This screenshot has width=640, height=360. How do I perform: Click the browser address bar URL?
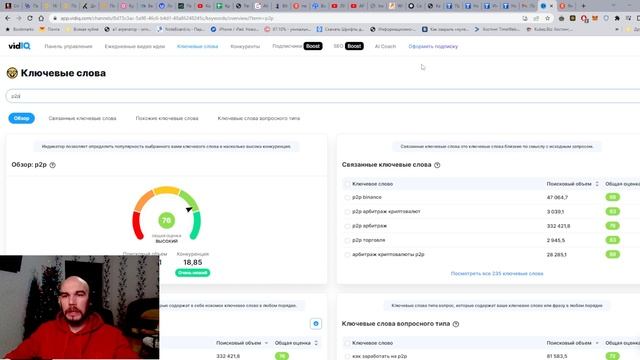click(167, 18)
